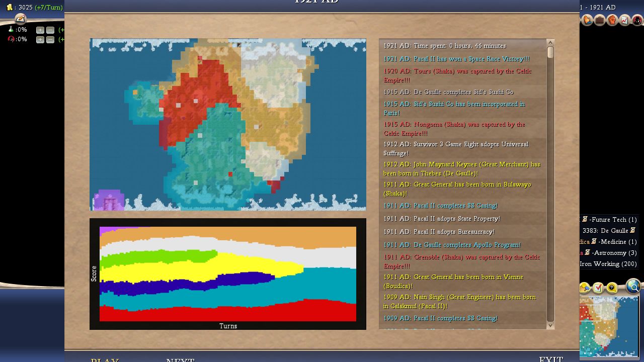The width and height of the screenshot is (644, 362).
Task: Select log entry 'De Gaulle completes Sid's Sushi Co'
Action: [x=462, y=92]
